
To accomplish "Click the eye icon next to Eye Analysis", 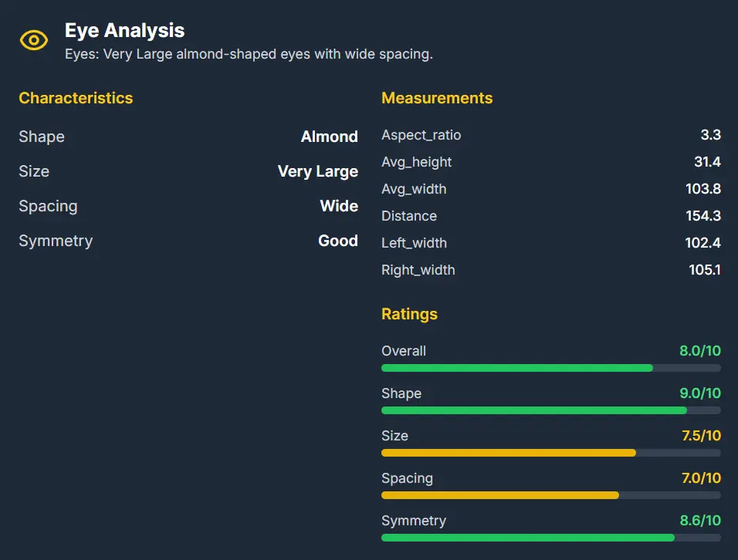I will coord(33,39).
